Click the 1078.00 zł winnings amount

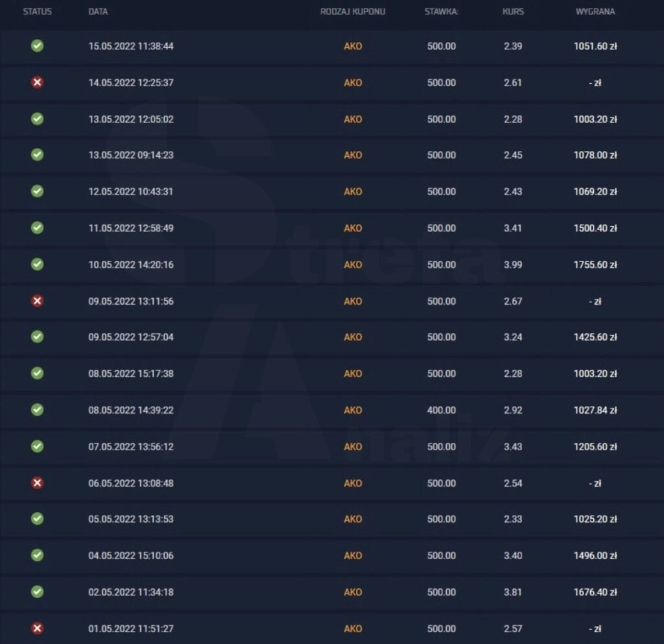pyautogui.click(x=595, y=155)
